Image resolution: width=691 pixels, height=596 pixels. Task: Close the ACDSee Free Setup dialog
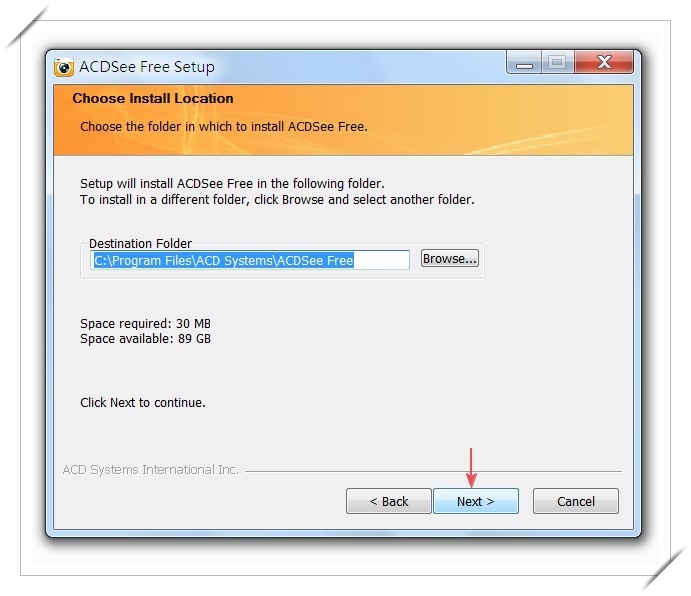coord(604,62)
